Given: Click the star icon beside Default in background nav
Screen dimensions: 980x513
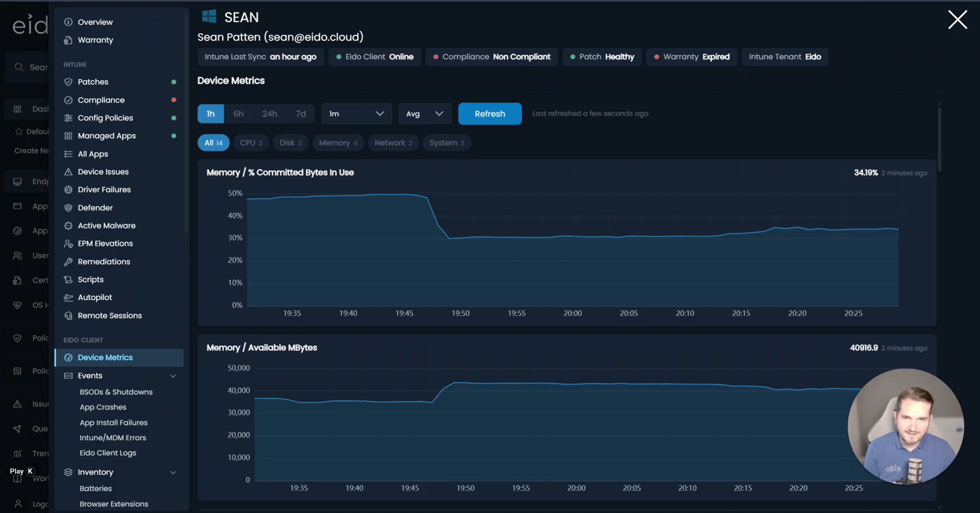Looking at the screenshot, I should [19, 132].
